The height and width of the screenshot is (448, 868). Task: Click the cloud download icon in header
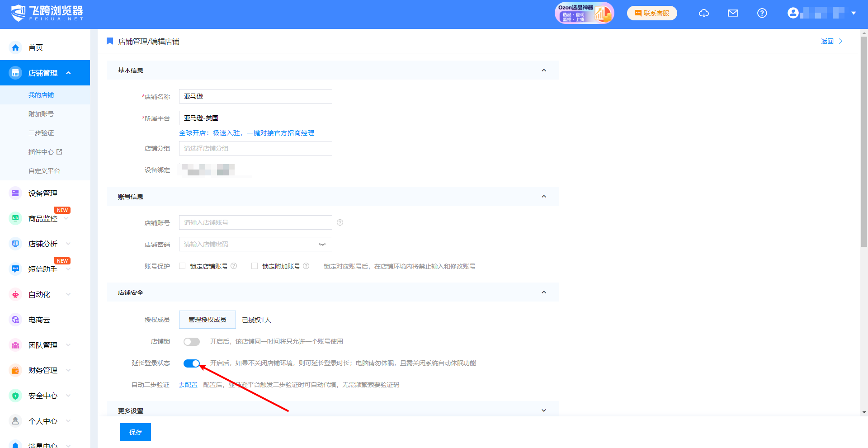[703, 13]
